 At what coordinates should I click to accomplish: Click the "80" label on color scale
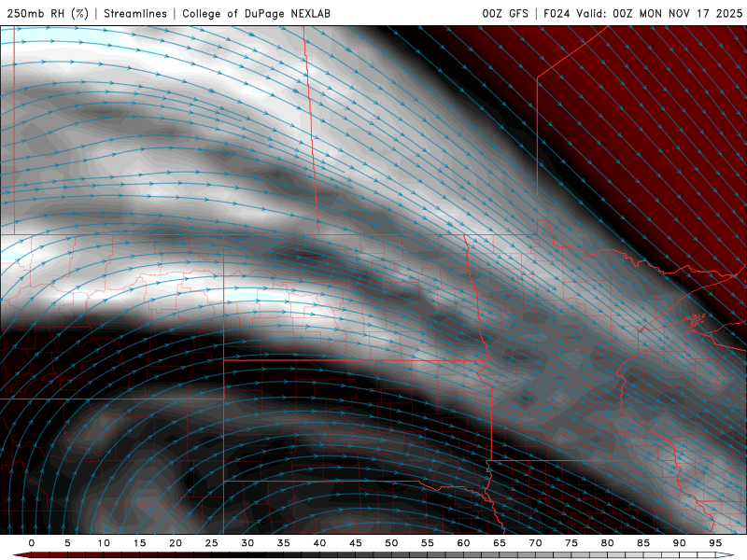click(608, 543)
